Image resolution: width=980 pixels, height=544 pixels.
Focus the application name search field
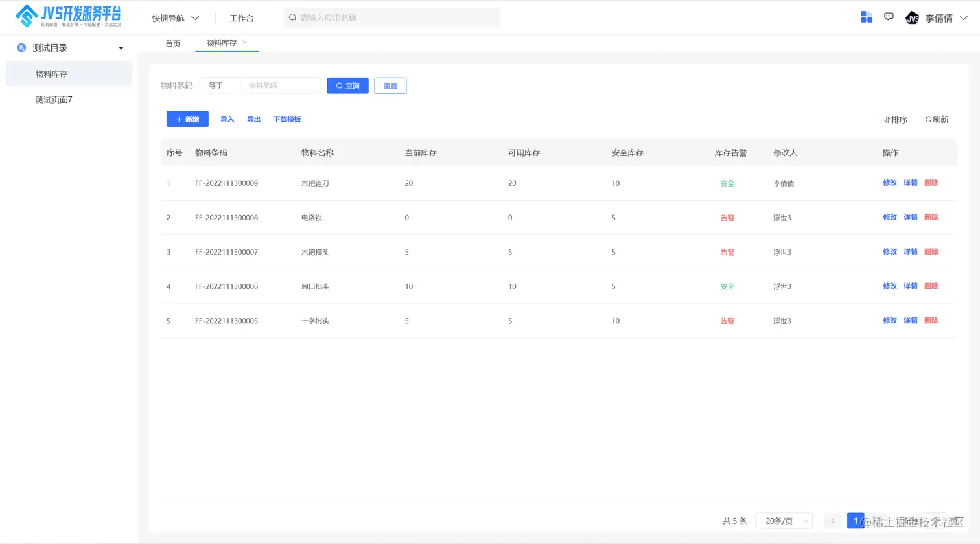[x=391, y=17]
